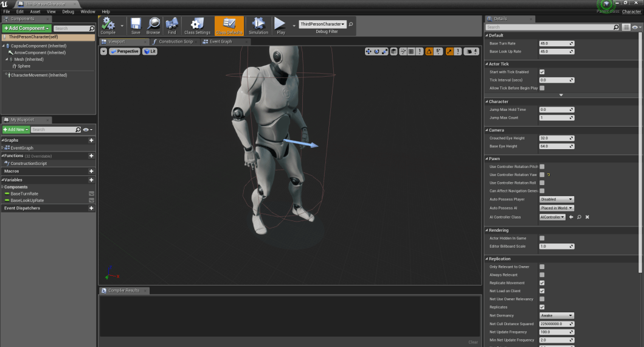Viewport: 644px width, 347px height.
Task: Click the Compile toolbar button
Action: click(x=108, y=25)
